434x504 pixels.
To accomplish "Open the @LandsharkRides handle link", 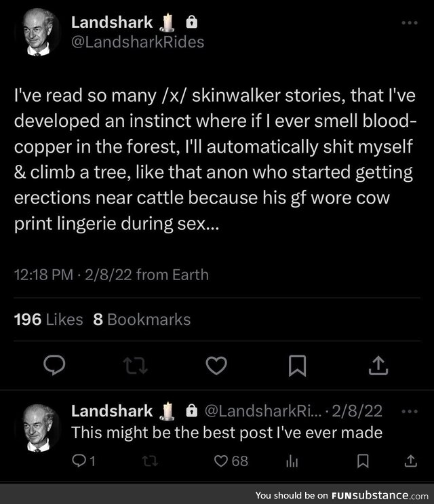I will [x=137, y=42].
